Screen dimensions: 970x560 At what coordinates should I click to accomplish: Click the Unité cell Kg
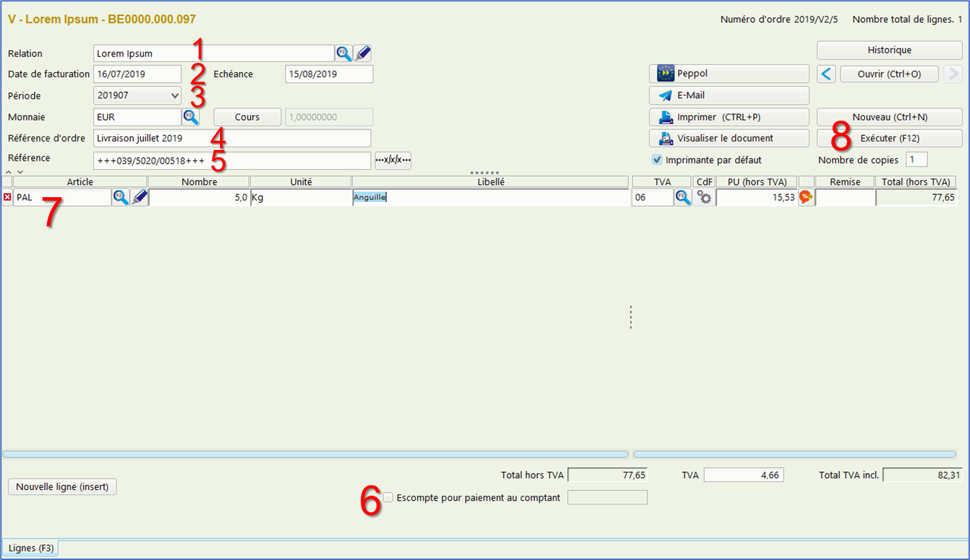click(301, 198)
